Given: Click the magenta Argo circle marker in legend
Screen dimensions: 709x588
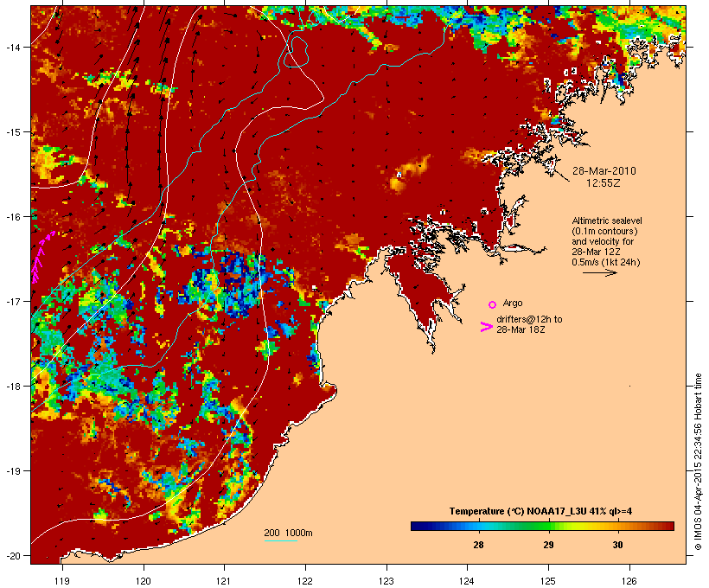Looking at the screenshot, I should 493,304.
